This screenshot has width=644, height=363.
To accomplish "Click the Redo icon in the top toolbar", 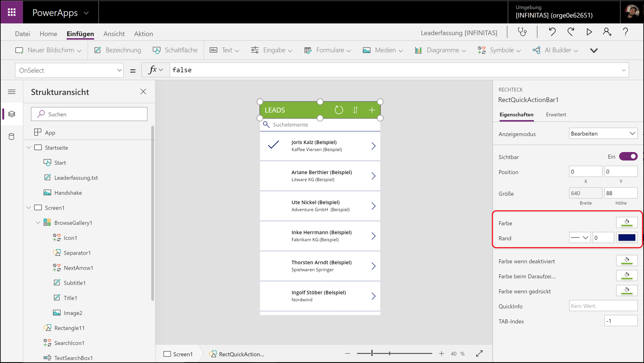I will pos(571,32).
